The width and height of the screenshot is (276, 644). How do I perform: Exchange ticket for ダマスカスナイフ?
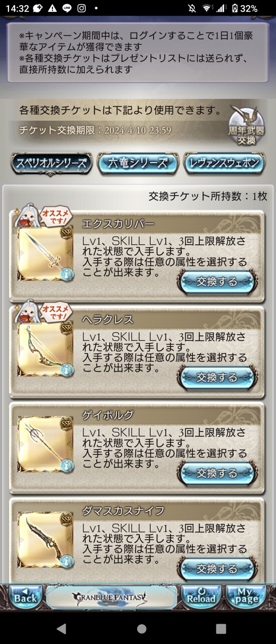pyautogui.click(x=217, y=569)
